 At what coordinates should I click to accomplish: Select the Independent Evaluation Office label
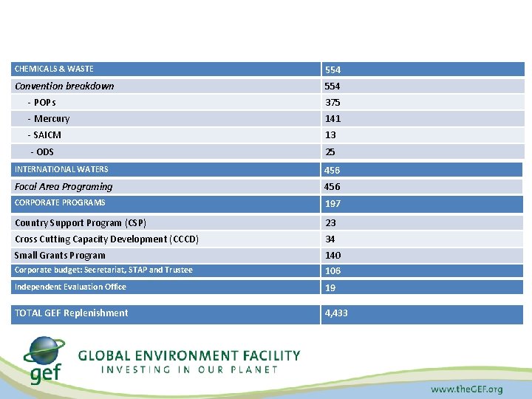(x=70, y=287)
